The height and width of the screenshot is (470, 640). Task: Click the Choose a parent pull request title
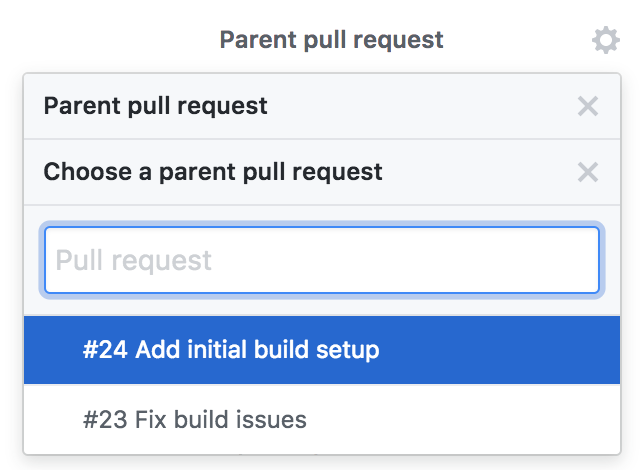pyautogui.click(x=212, y=172)
